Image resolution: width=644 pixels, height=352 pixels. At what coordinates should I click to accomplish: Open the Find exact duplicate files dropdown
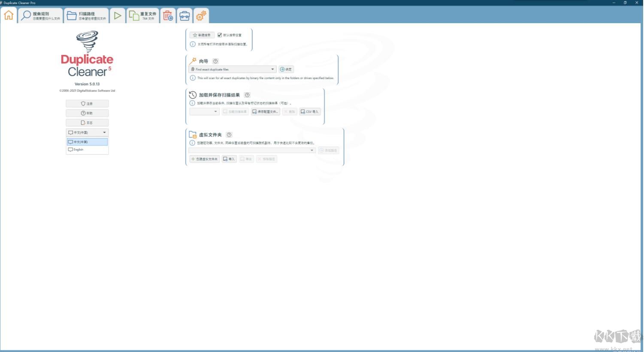(272, 69)
